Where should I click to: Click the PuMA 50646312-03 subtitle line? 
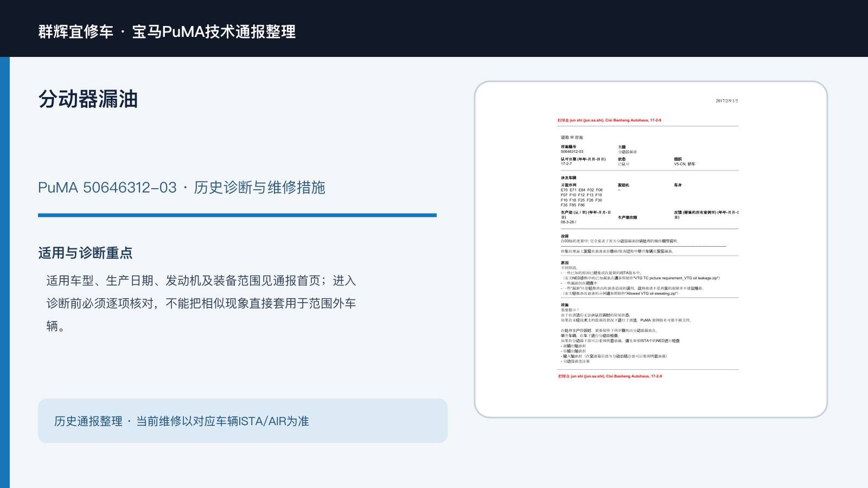181,188
